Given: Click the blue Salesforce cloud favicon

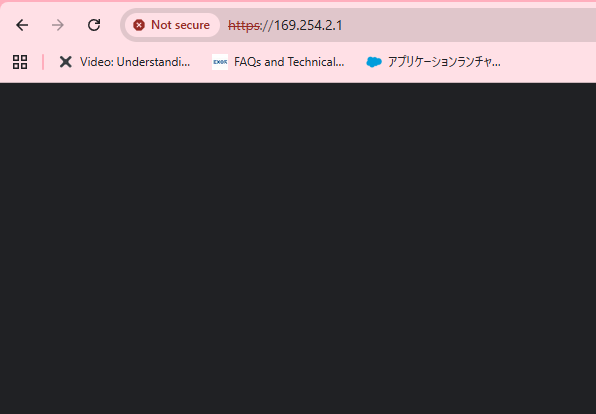Looking at the screenshot, I should [374, 62].
